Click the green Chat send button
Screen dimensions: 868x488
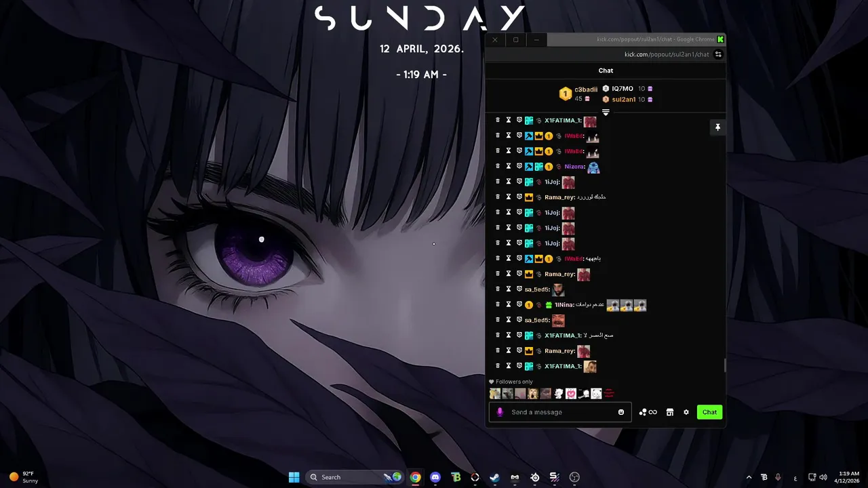click(x=709, y=412)
